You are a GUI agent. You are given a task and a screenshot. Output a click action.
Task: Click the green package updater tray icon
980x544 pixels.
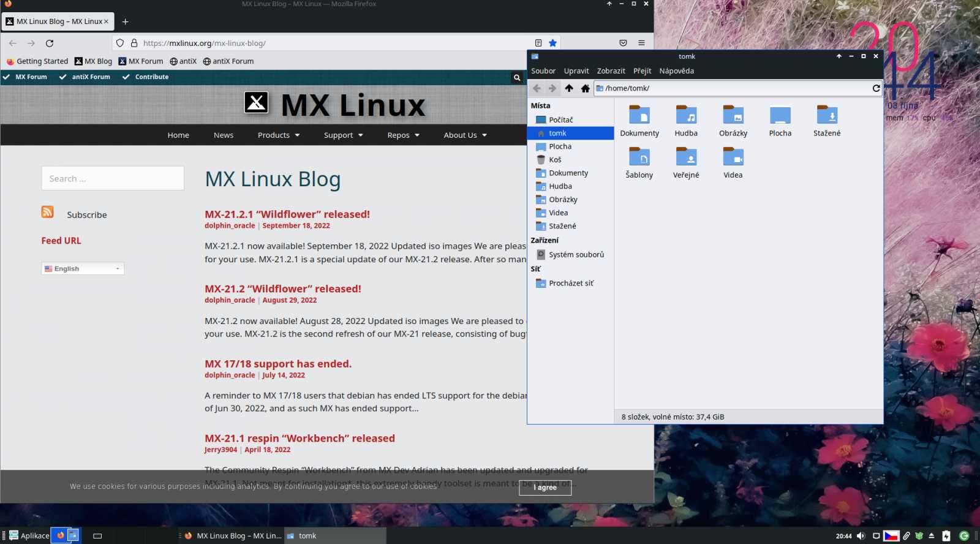click(x=919, y=536)
